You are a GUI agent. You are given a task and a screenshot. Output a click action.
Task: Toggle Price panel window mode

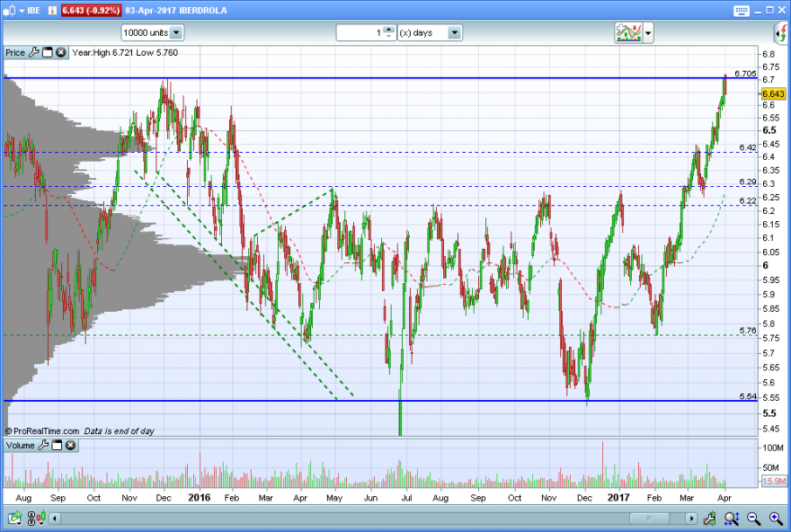(48, 52)
